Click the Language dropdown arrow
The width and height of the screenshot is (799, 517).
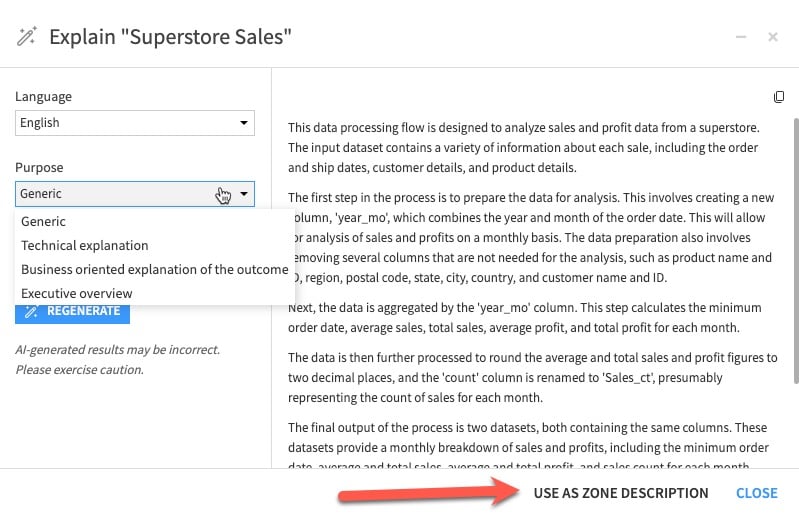point(244,123)
